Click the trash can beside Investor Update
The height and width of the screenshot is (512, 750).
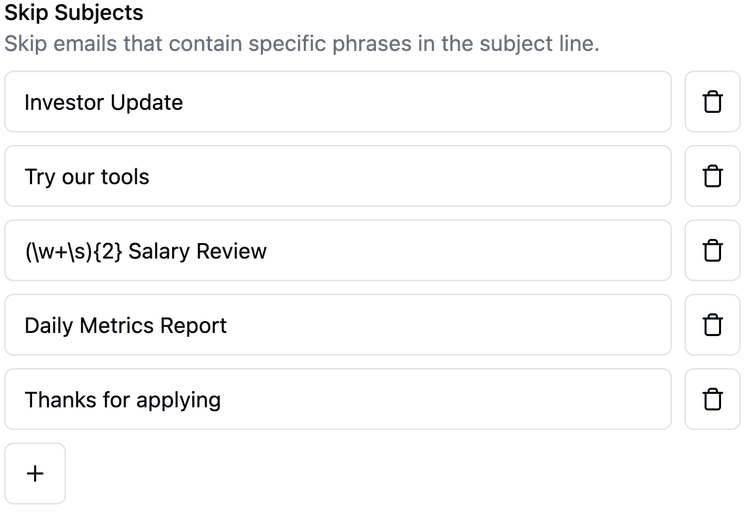pyautogui.click(x=712, y=102)
